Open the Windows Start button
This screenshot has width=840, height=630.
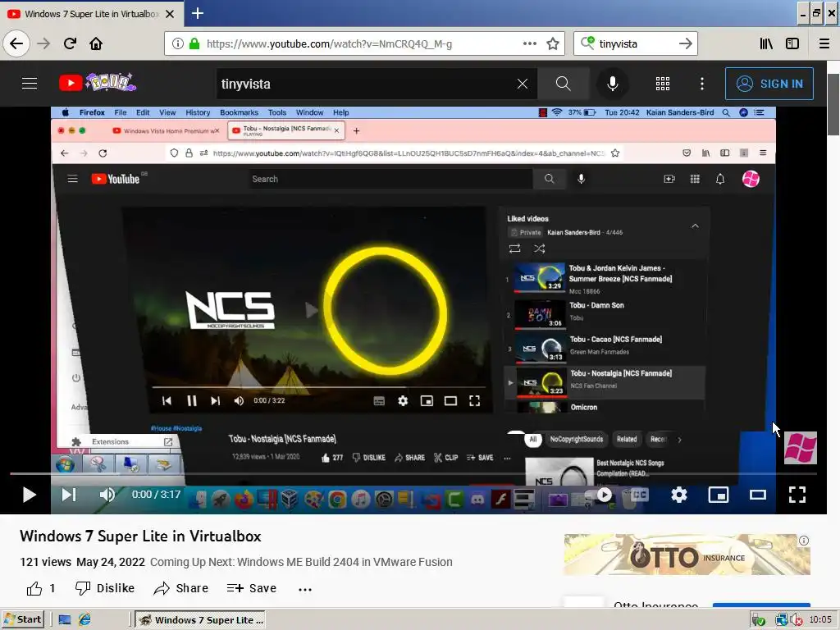(x=22, y=619)
